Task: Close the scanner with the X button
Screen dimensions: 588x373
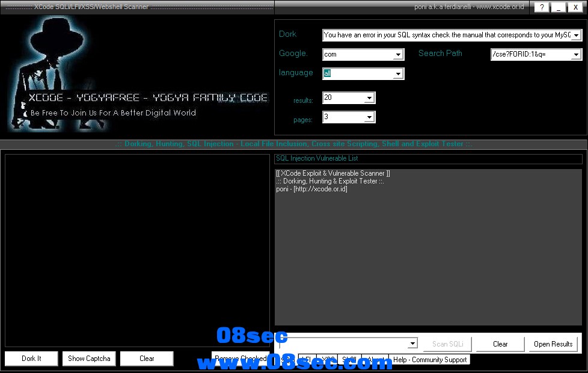Action: click(x=575, y=7)
